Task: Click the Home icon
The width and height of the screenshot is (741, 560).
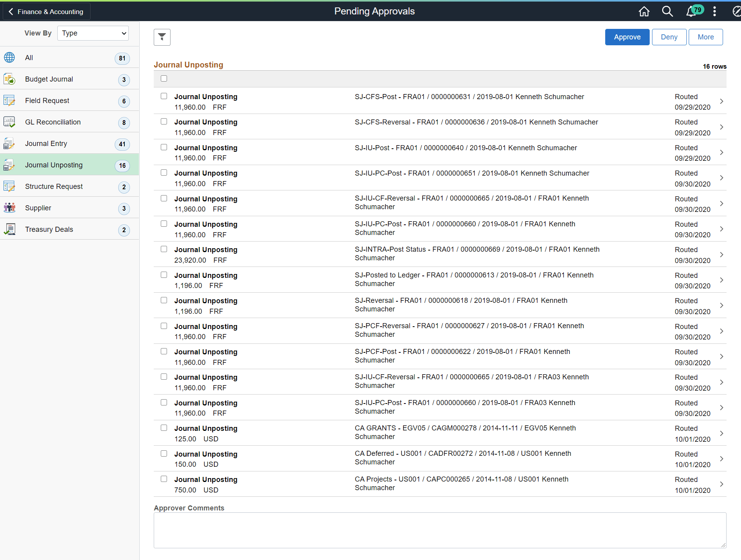Action: pos(644,11)
